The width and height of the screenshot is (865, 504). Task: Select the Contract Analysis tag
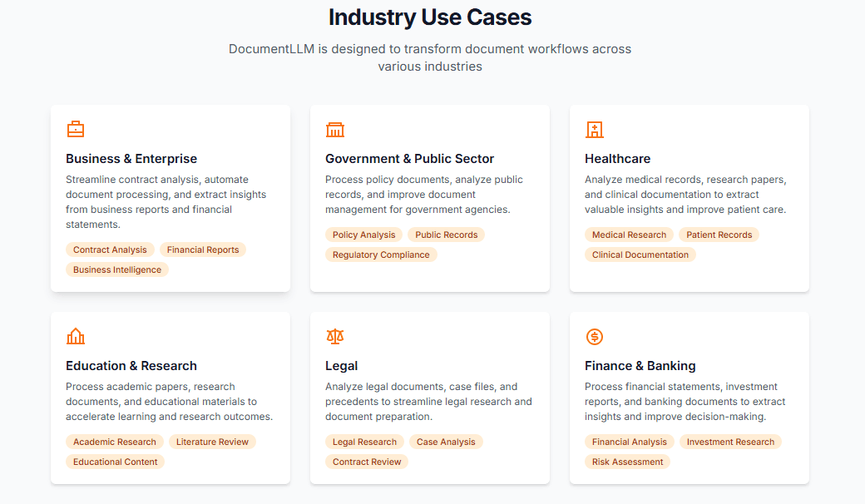click(x=110, y=250)
